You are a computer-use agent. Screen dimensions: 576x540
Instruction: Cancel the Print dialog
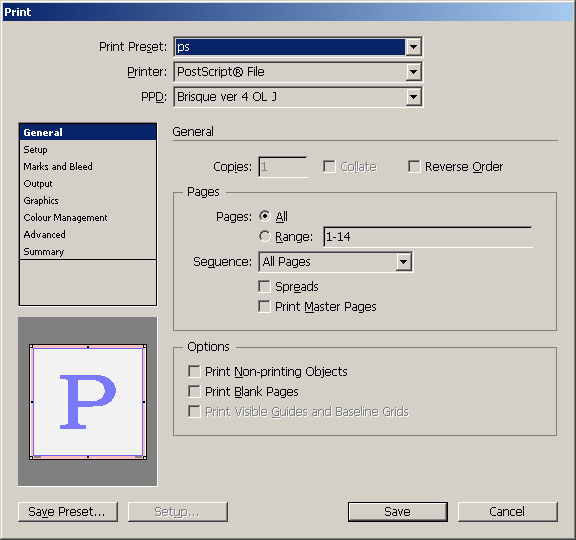point(508,512)
